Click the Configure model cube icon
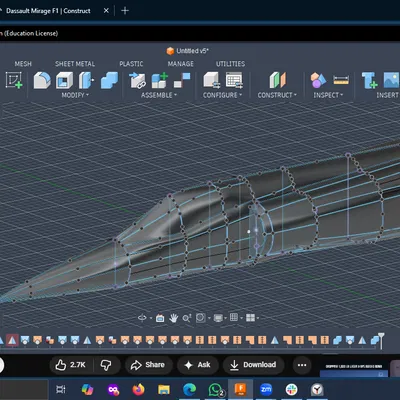 212,80
